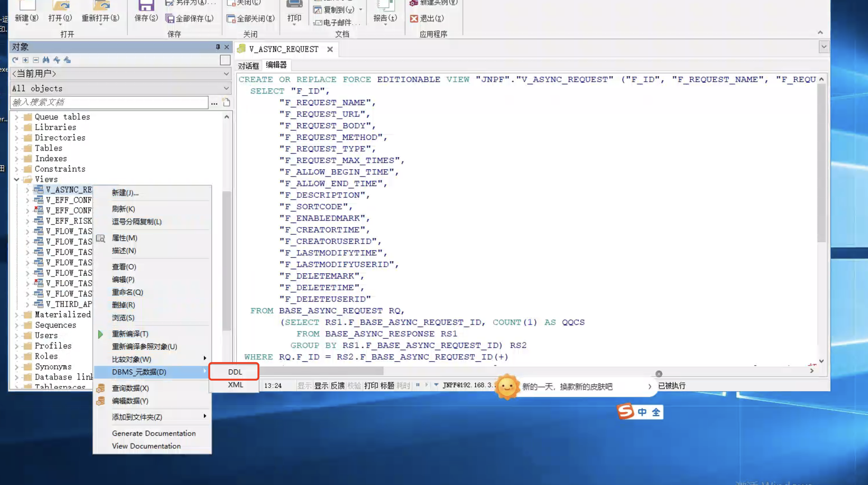The height and width of the screenshot is (485, 868).
Task: Toggle the empty square box in Objects toolbar
Action: pyautogui.click(x=225, y=60)
